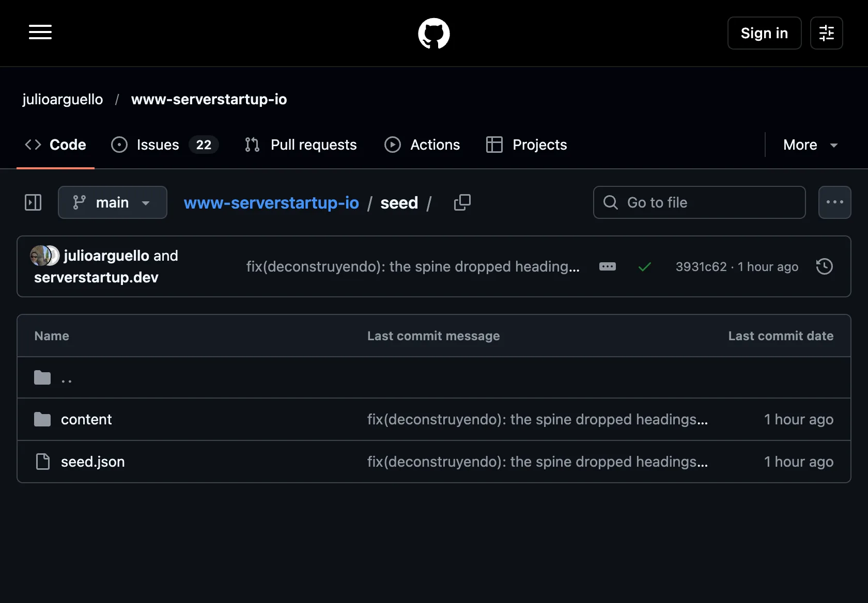Go up via the parent folder icon

pos(42,377)
